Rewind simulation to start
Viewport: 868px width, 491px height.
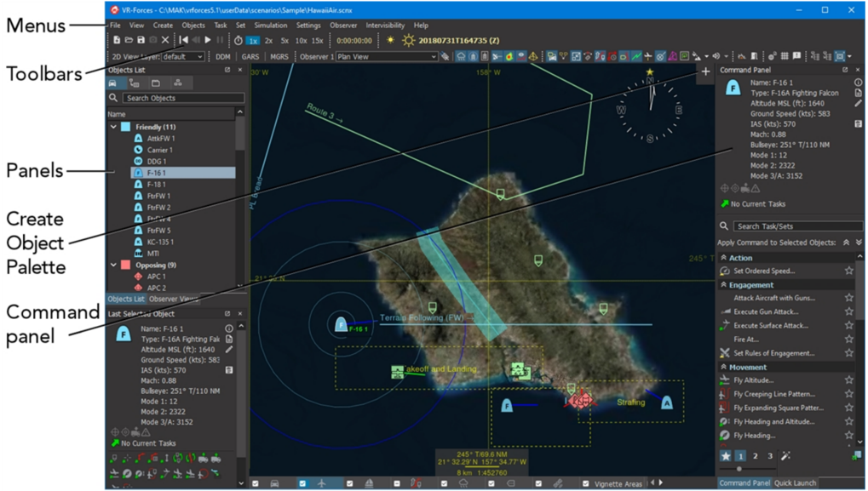pyautogui.click(x=184, y=40)
